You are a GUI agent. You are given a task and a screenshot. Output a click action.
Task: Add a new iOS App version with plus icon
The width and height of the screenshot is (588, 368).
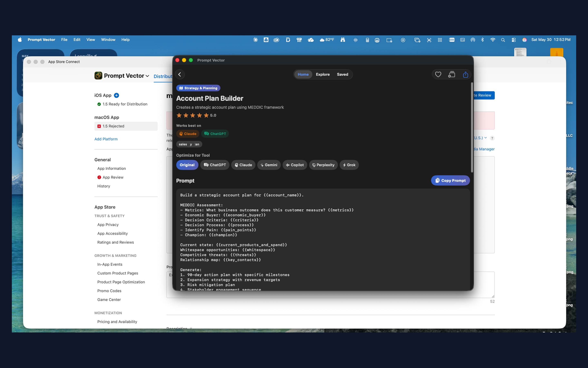(x=116, y=95)
